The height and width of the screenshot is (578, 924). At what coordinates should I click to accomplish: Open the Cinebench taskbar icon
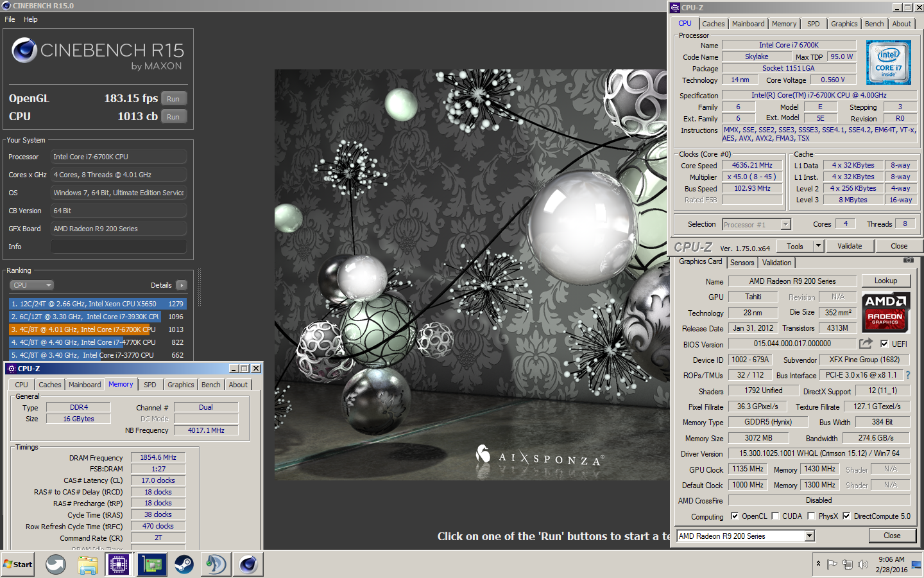[x=248, y=565]
